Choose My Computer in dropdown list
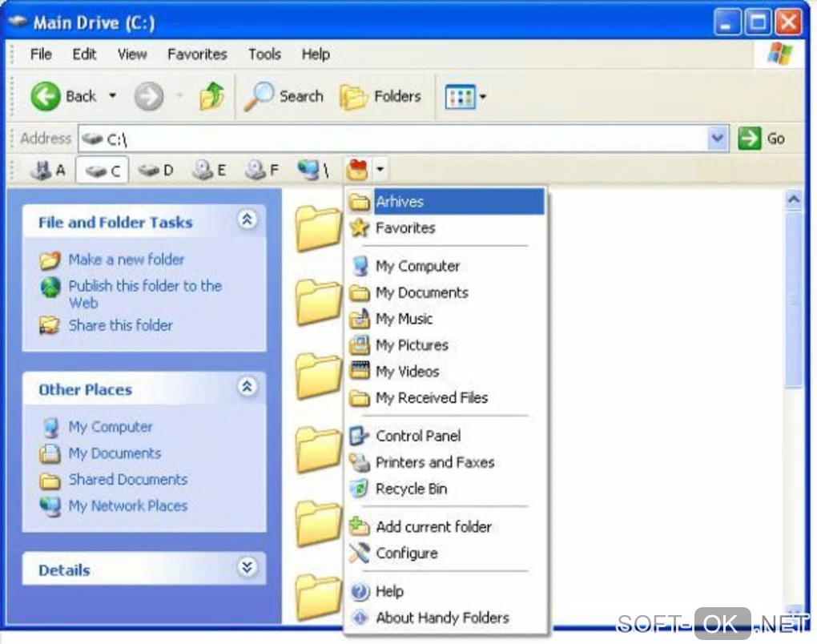 pos(446,266)
